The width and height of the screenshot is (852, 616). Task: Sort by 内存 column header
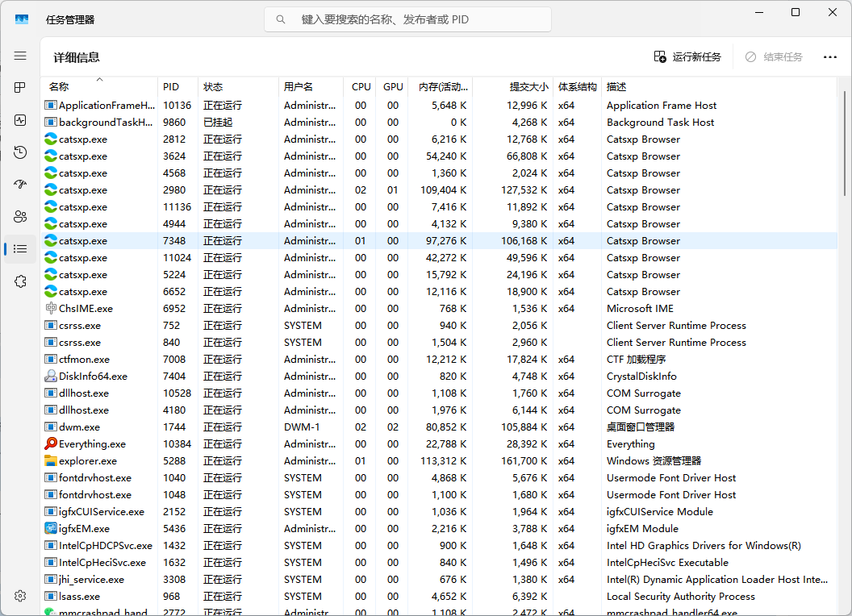(x=438, y=87)
